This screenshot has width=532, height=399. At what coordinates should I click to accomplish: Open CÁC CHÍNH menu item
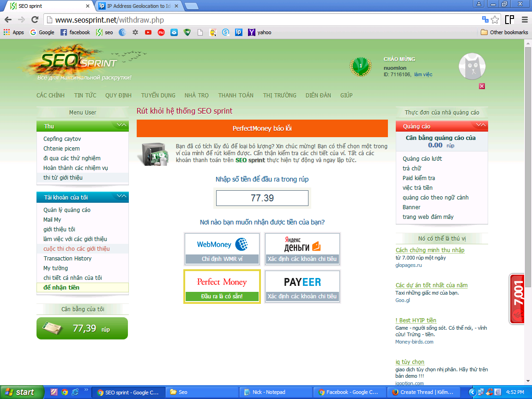(x=50, y=95)
